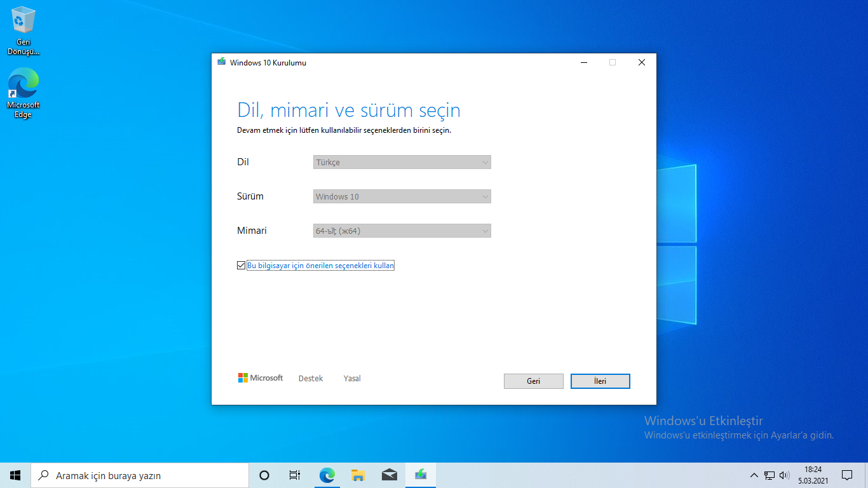
Task: Open the volume control in system tray
Action: (785, 475)
